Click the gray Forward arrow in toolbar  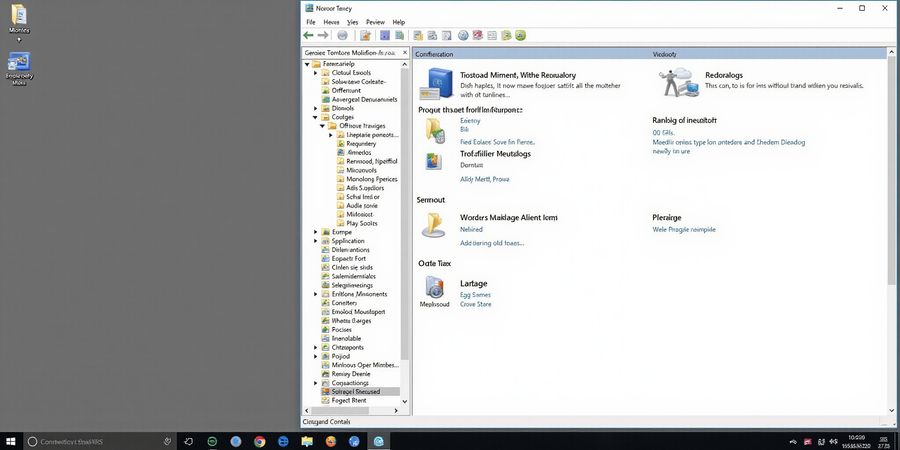click(x=323, y=36)
